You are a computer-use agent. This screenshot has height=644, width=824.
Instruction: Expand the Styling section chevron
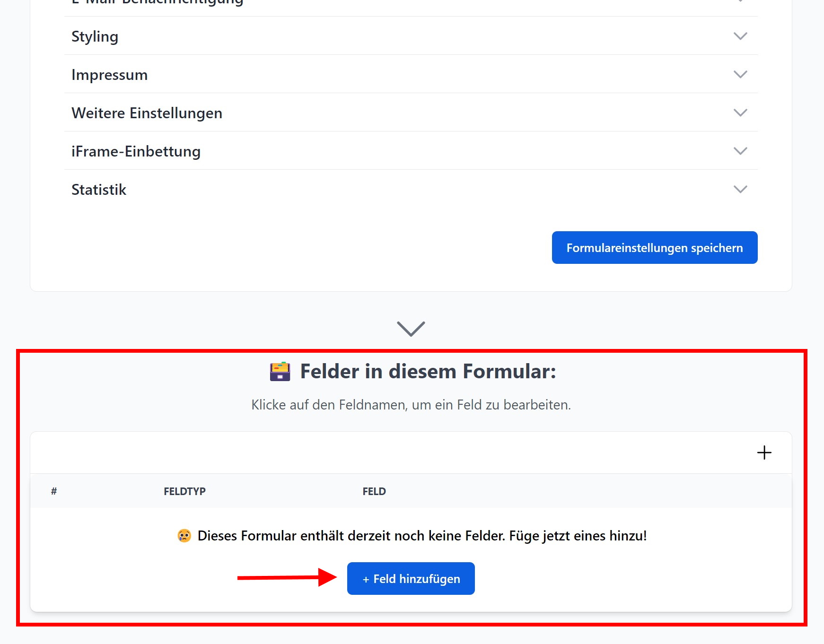pos(740,36)
